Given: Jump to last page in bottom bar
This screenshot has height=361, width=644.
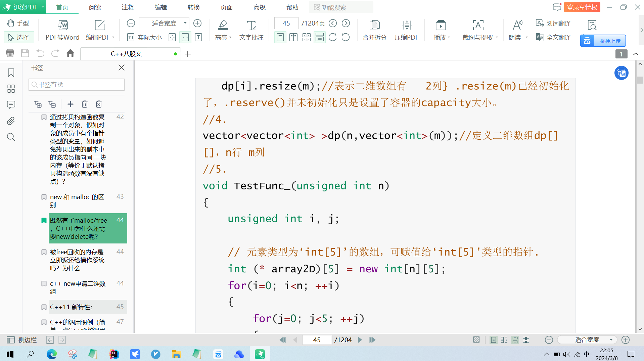Looking at the screenshot, I should [372, 340].
